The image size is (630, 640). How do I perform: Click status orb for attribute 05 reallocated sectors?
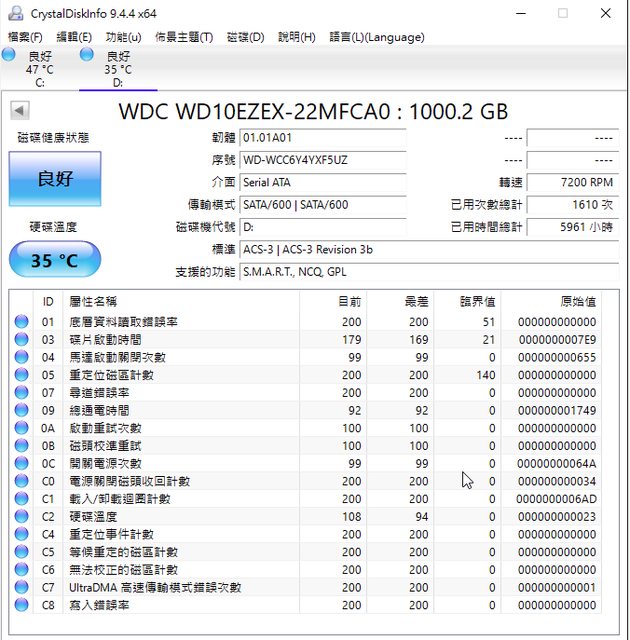[21, 375]
